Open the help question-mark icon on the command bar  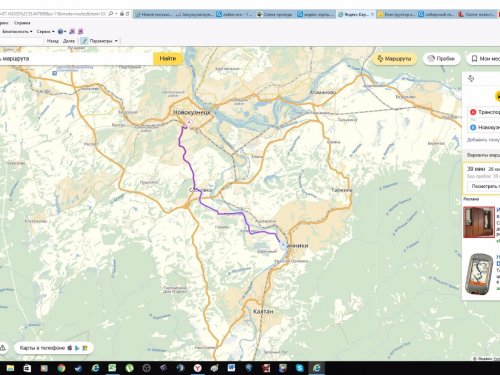pos(60,32)
